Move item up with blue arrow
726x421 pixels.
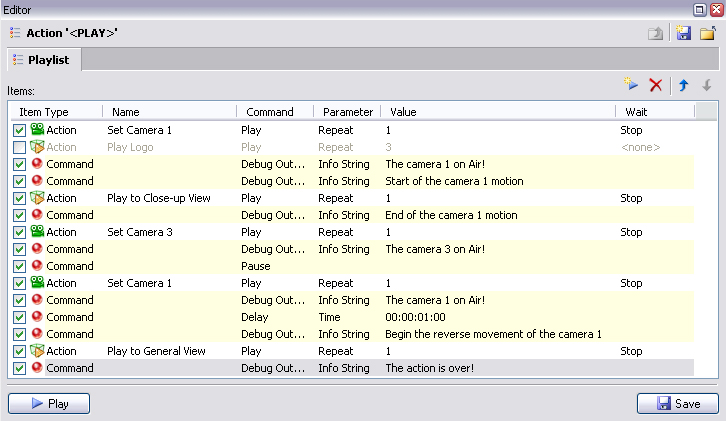(x=684, y=85)
